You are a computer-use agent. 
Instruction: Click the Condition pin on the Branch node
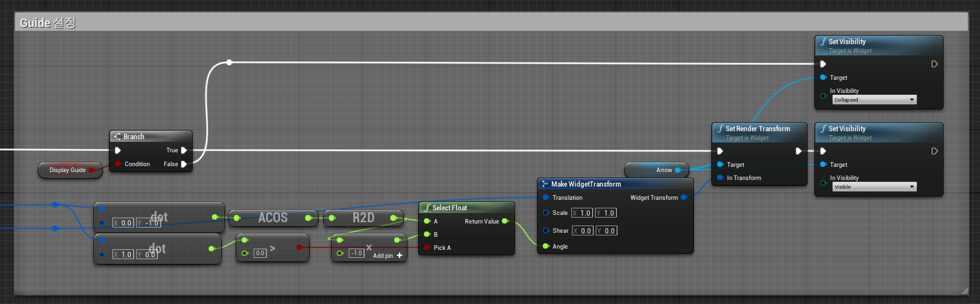(x=118, y=164)
